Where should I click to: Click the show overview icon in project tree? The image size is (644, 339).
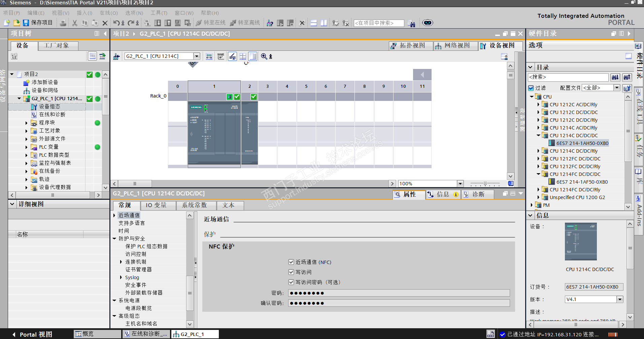click(93, 56)
